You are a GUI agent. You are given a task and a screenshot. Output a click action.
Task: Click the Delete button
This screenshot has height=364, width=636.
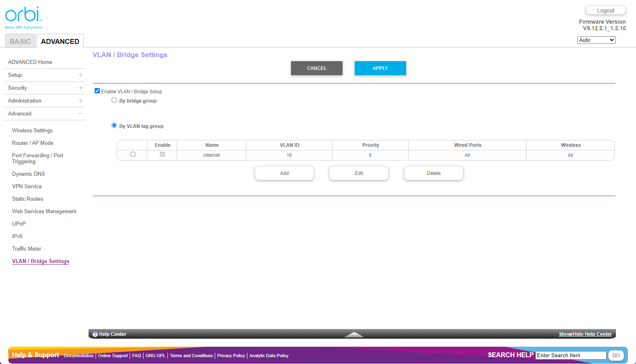[434, 173]
